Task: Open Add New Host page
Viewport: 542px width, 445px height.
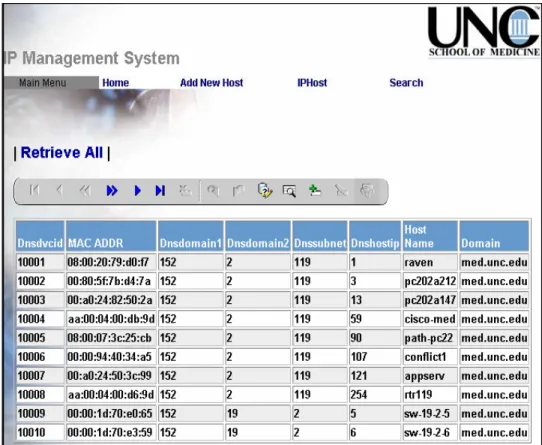Action: (x=212, y=83)
